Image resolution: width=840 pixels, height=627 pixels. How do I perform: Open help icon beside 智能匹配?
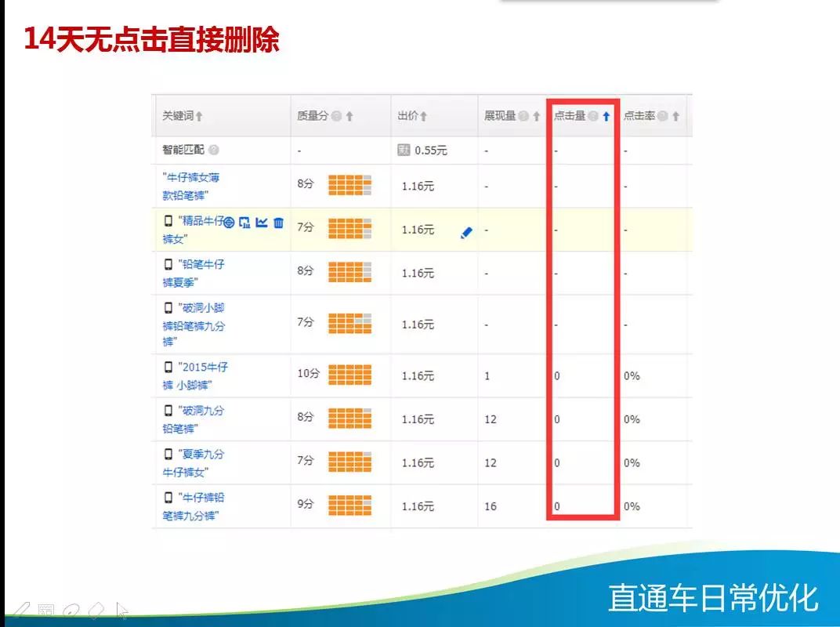point(214,150)
